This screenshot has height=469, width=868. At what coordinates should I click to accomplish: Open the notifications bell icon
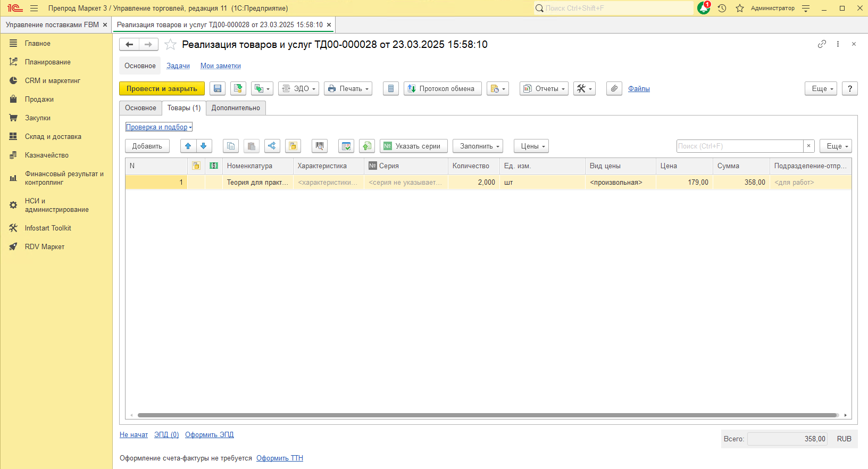(704, 8)
